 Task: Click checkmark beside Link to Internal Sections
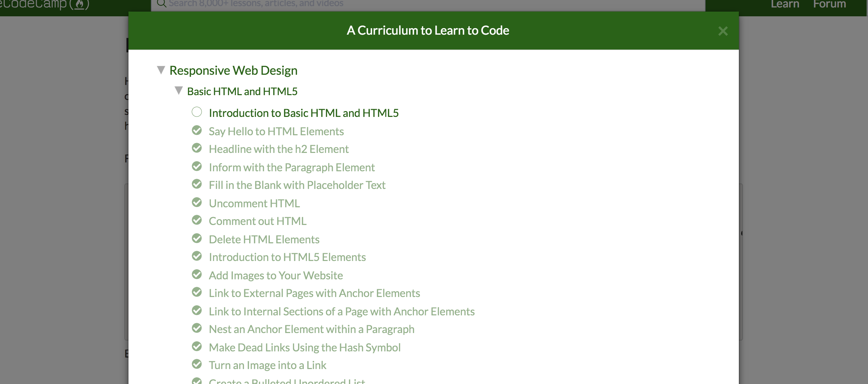point(197,310)
